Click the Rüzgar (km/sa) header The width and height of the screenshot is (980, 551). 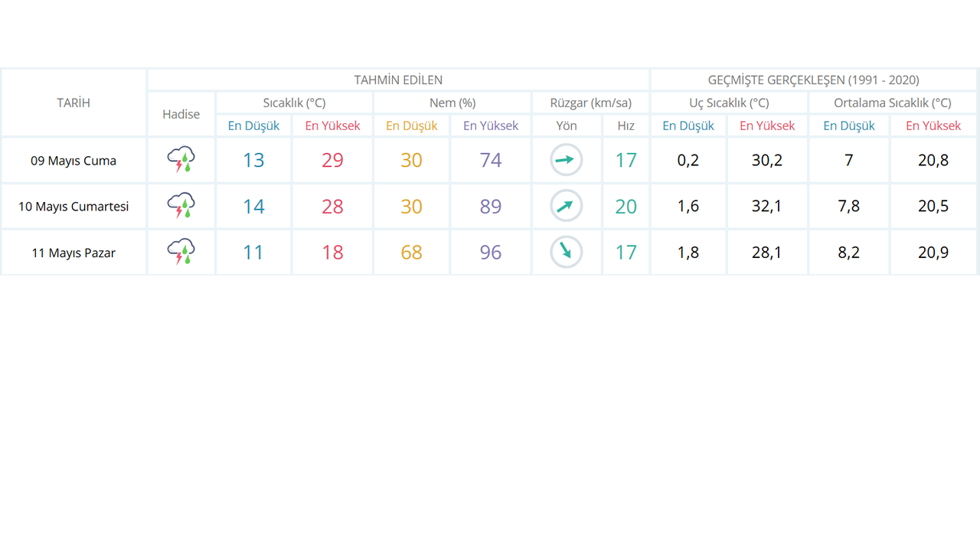pos(590,103)
